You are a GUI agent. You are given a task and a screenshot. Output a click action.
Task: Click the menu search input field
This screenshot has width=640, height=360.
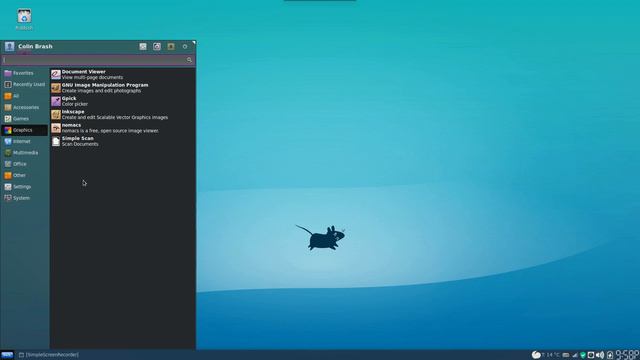click(98, 60)
